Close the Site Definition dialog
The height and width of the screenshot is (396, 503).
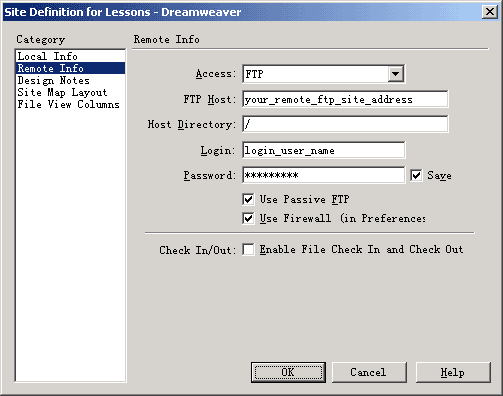(x=490, y=12)
